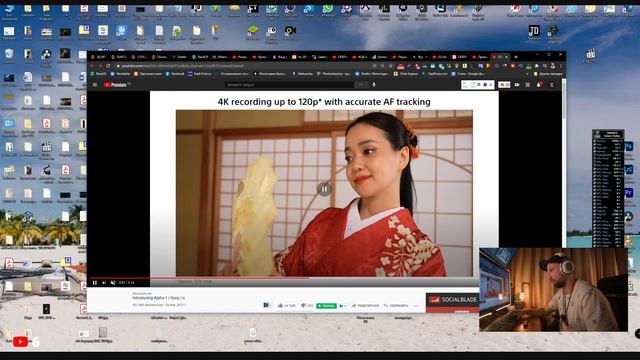
Task: Open the YouTube hamburger guide menu
Action: pyautogui.click(x=95, y=85)
